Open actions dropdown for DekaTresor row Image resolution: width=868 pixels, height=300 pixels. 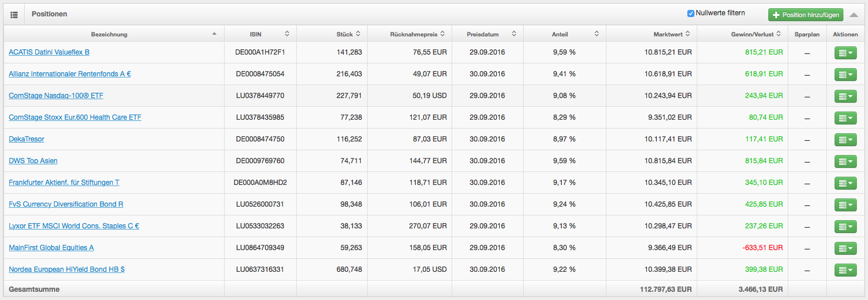[x=845, y=140]
